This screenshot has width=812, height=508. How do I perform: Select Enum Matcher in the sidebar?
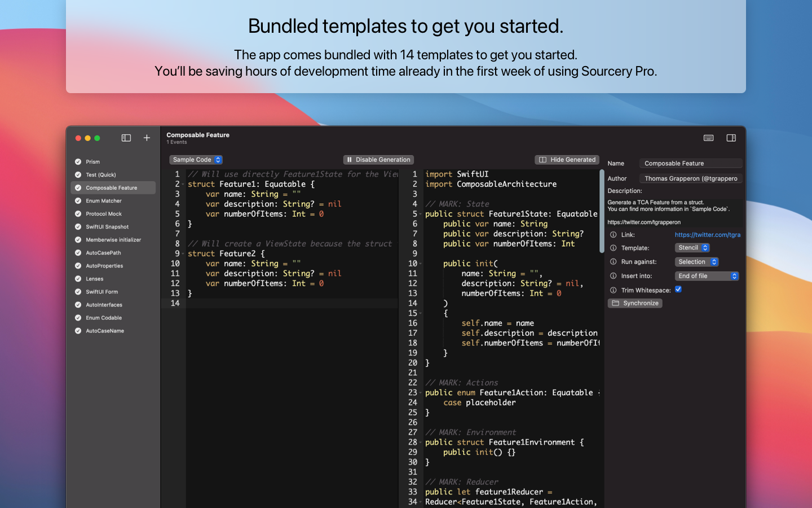(104, 201)
